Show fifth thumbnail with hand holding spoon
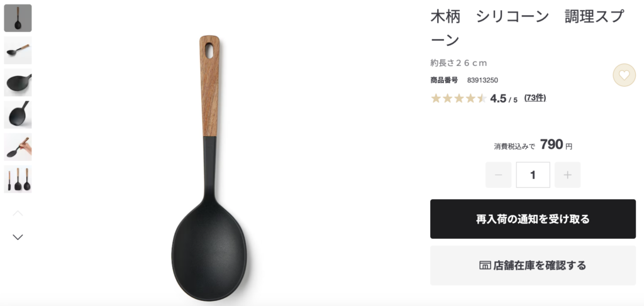 18,147
